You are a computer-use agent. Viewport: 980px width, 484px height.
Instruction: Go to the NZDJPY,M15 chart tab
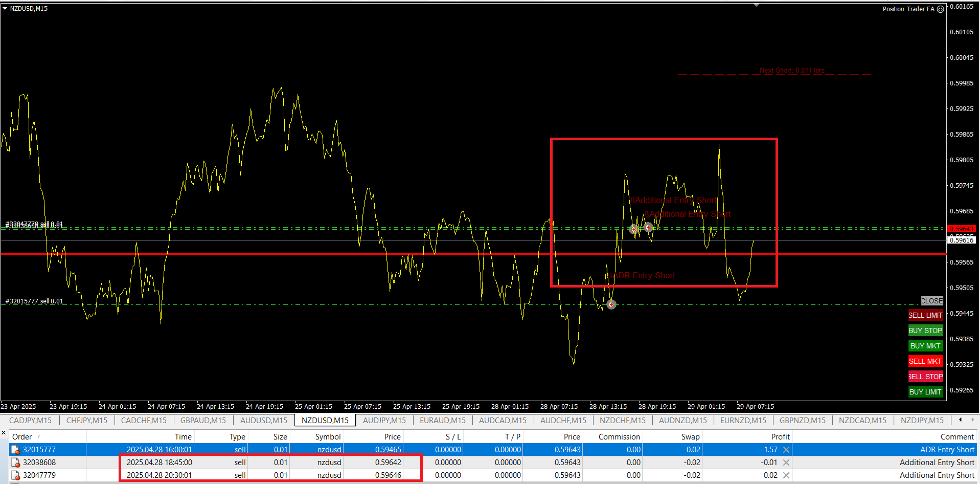922,420
